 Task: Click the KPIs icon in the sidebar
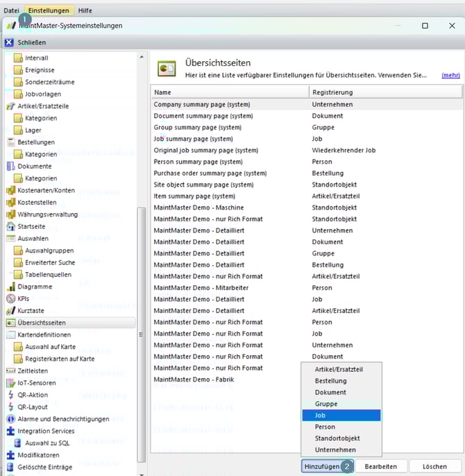[10, 298]
